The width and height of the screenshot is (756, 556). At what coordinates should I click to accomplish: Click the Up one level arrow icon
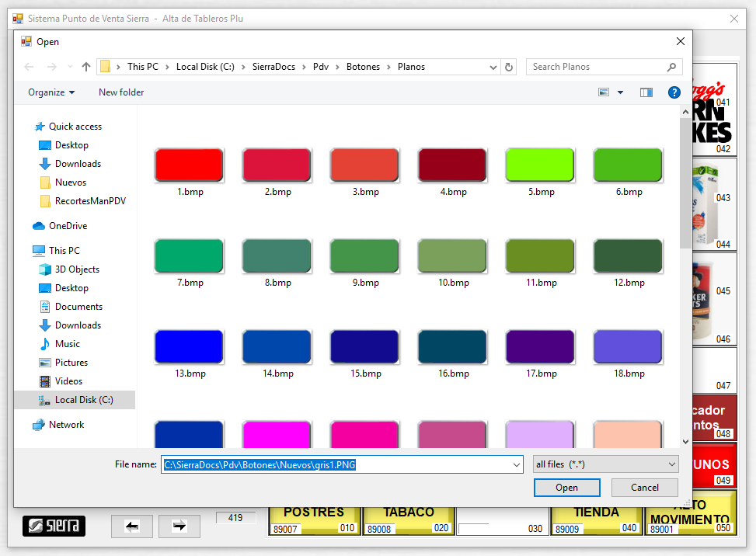(x=86, y=67)
